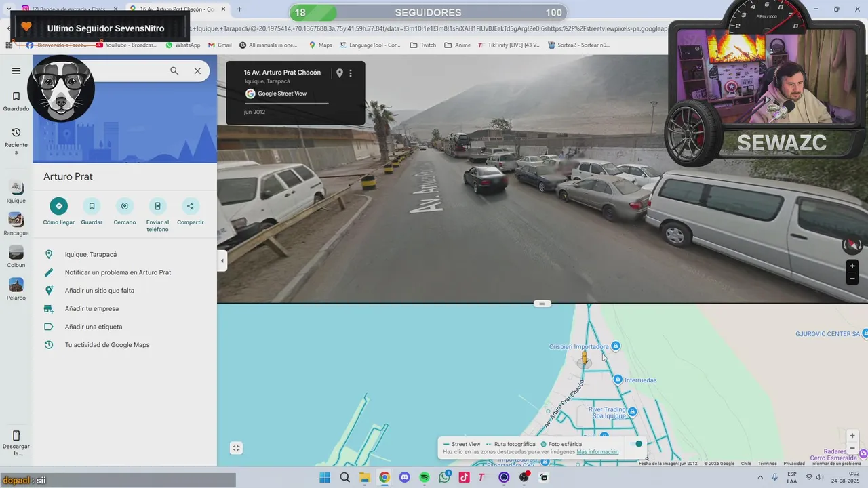Click Informar de un problema footer link
Image resolution: width=868 pixels, height=488 pixels.
836,464
